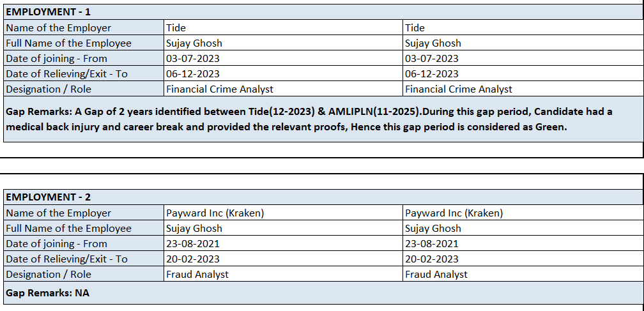This screenshot has width=644, height=311.
Task: Click 'Name of the Employer' label in Employment 2
Action: tap(58, 213)
